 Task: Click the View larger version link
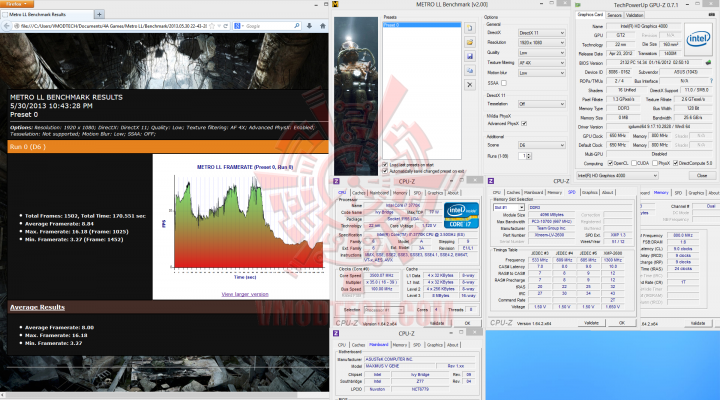click(x=245, y=294)
